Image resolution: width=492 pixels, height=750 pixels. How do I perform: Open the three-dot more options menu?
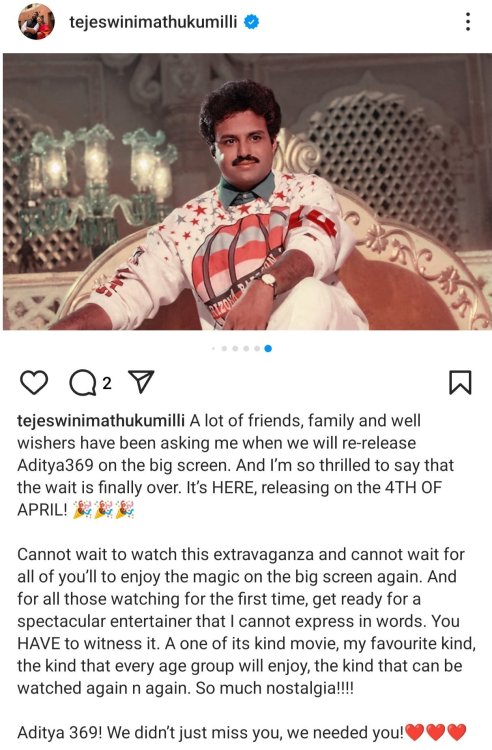click(x=468, y=22)
